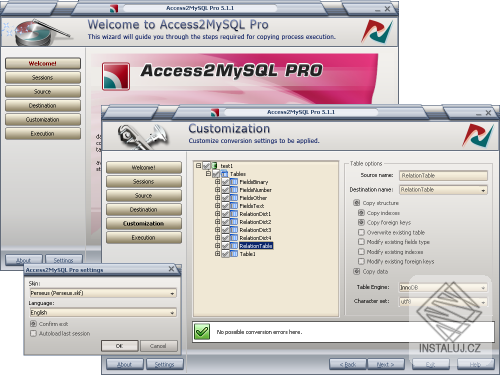Open the Character set dropdown
Image resolution: width=500 pixels, height=375 pixels.
[x=483, y=302]
